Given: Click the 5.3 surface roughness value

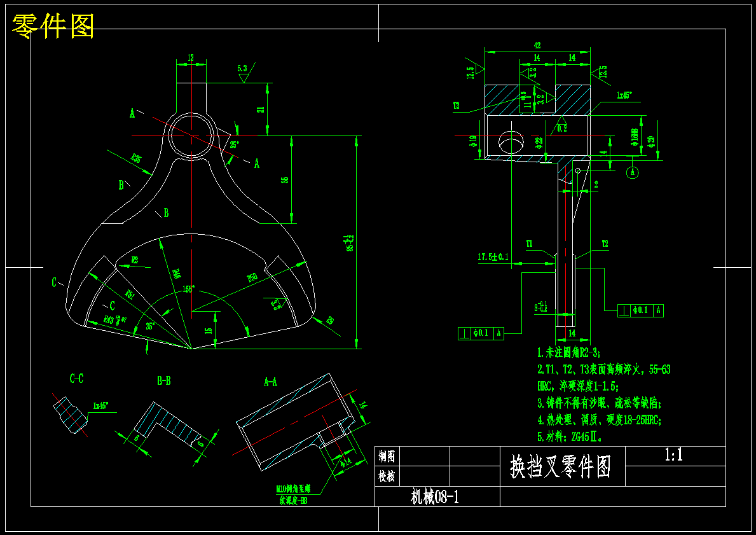Looking at the screenshot, I should coord(242,69).
